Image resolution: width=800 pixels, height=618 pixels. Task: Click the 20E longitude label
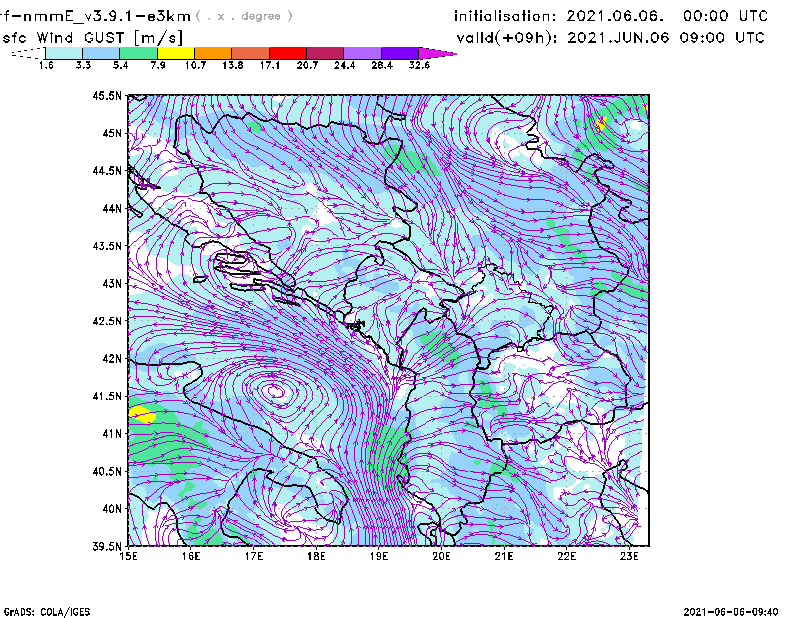[x=441, y=556]
